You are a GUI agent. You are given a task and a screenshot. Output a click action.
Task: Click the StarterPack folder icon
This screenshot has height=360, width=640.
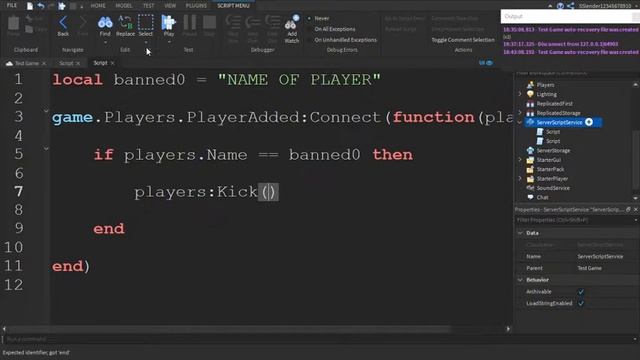click(530, 169)
